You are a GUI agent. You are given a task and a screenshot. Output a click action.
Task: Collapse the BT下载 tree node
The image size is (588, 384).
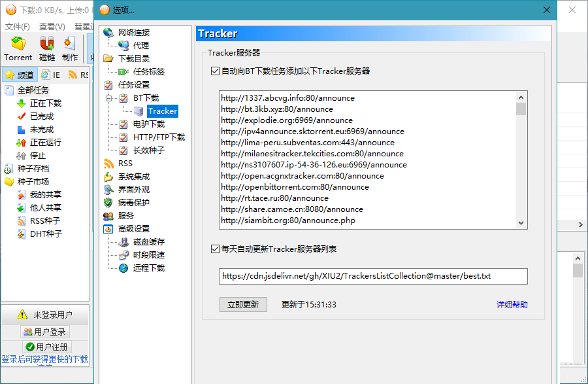(110, 96)
